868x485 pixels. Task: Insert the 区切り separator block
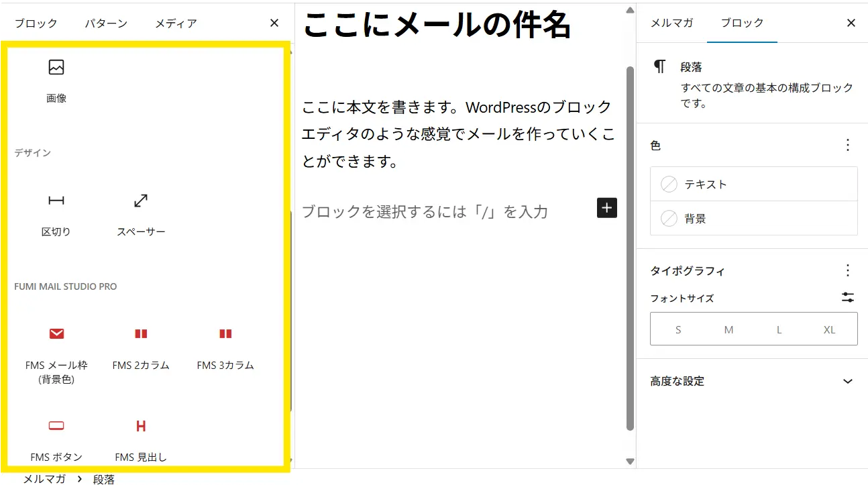[x=56, y=213]
